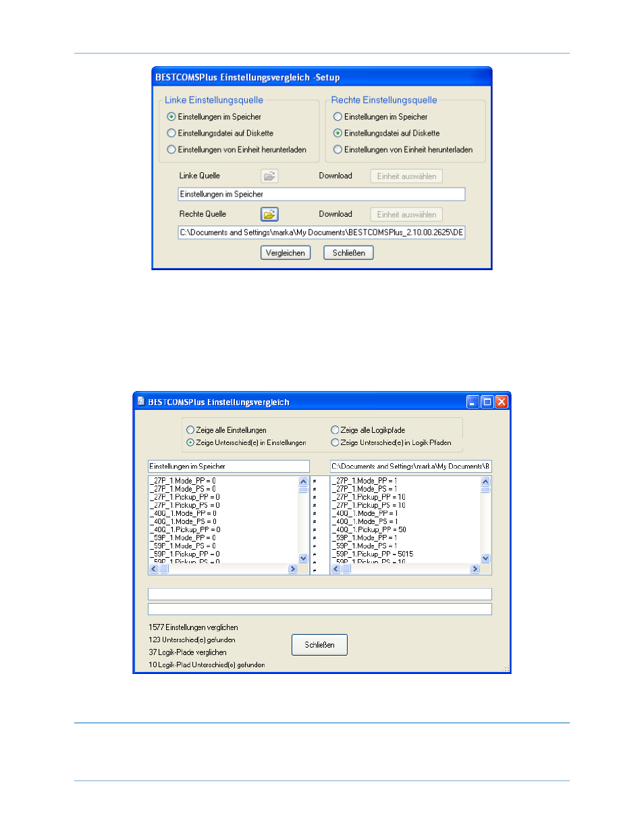The width and height of the screenshot is (644, 834).
Task: Click 1577 Einstellungen verglichen status text
Action: [x=193, y=627]
